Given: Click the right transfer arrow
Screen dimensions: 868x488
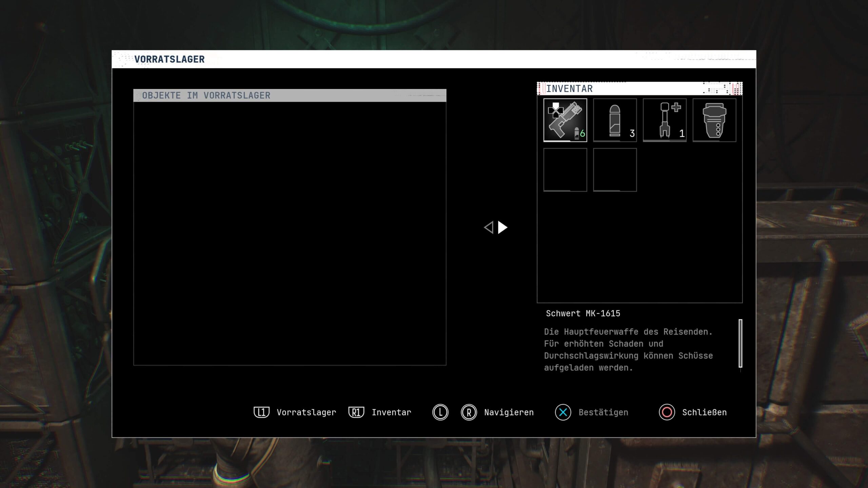Looking at the screenshot, I should (x=502, y=227).
